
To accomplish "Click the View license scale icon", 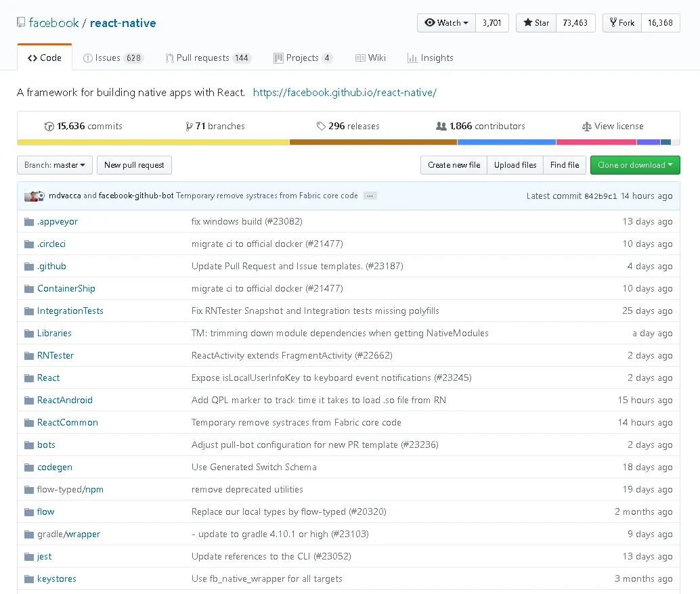I will (587, 127).
